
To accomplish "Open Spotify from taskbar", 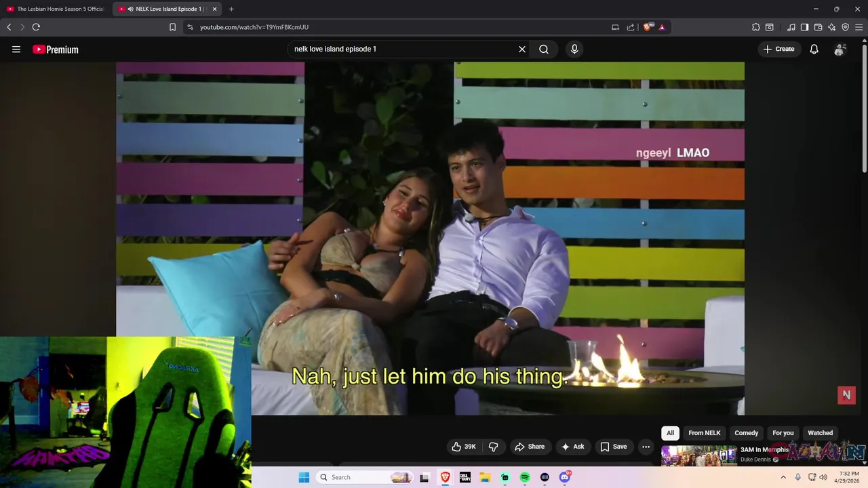I will pyautogui.click(x=525, y=477).
